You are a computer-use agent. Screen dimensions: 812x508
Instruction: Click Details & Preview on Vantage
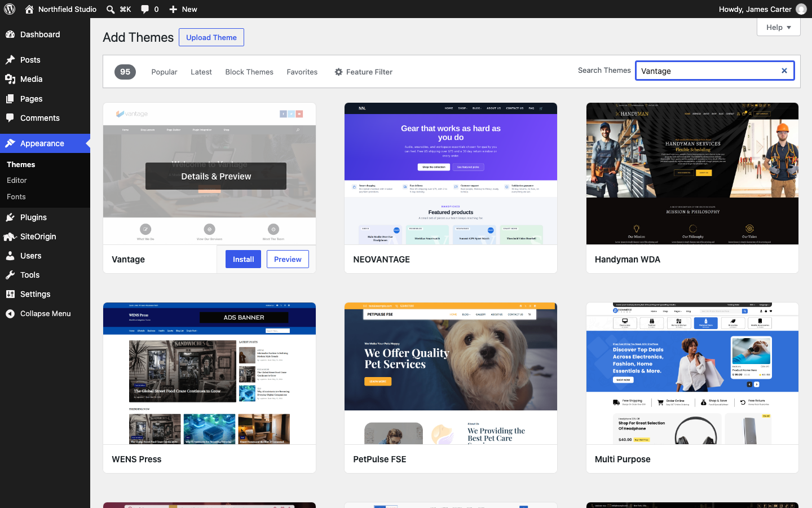tap(216, 176)
